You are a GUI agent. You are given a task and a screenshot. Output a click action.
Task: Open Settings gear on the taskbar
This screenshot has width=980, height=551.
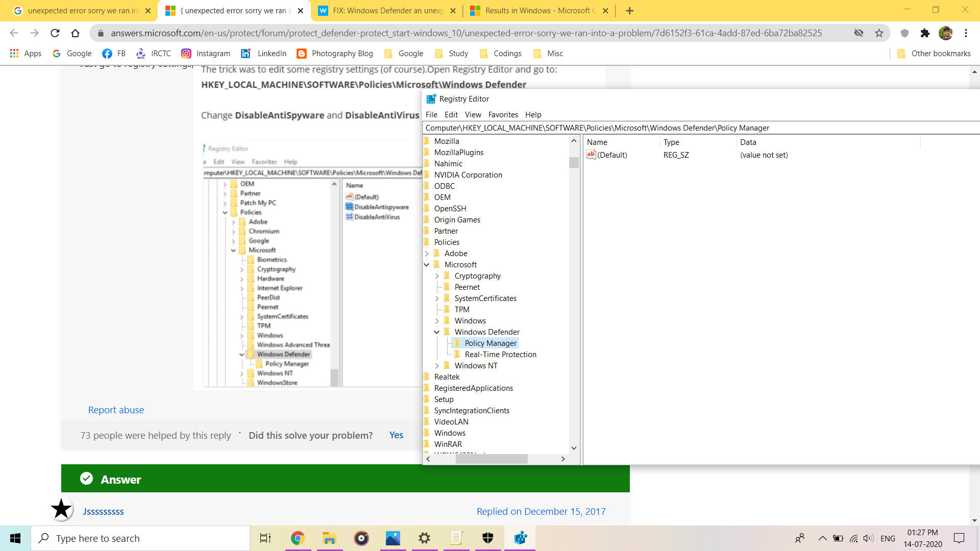425,538
